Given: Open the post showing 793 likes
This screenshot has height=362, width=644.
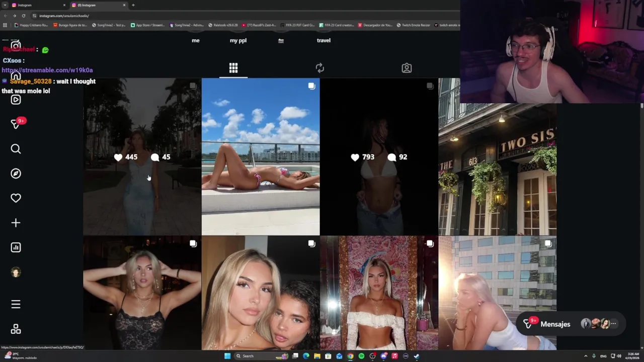Looking at the screenshot, I should [379, 157].
